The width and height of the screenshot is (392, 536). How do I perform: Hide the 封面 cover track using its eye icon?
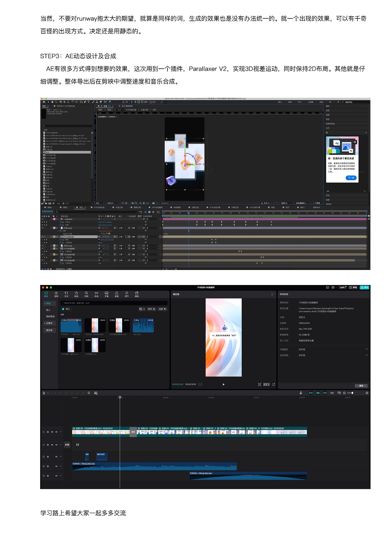tap(52, 445)
